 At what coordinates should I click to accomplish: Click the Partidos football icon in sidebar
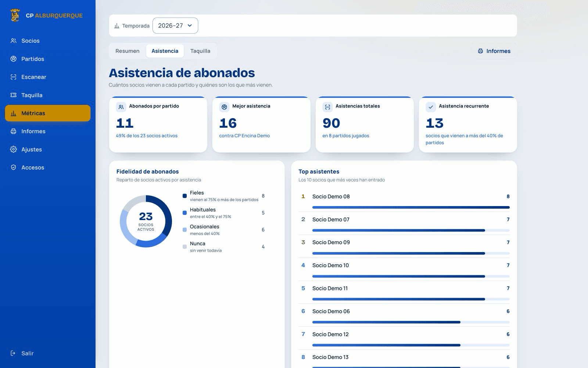14,59
